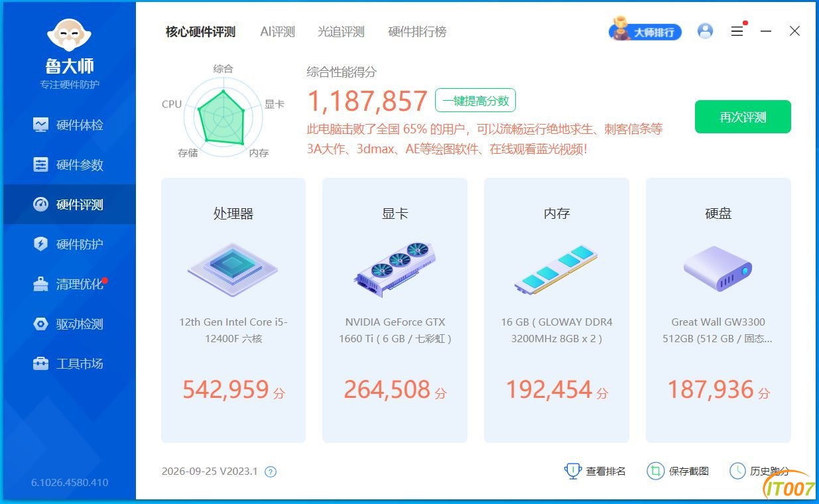This screenshot has height=504, width=819.
Task: Open 查看排名 trophy link
Action: click(595, 471)
